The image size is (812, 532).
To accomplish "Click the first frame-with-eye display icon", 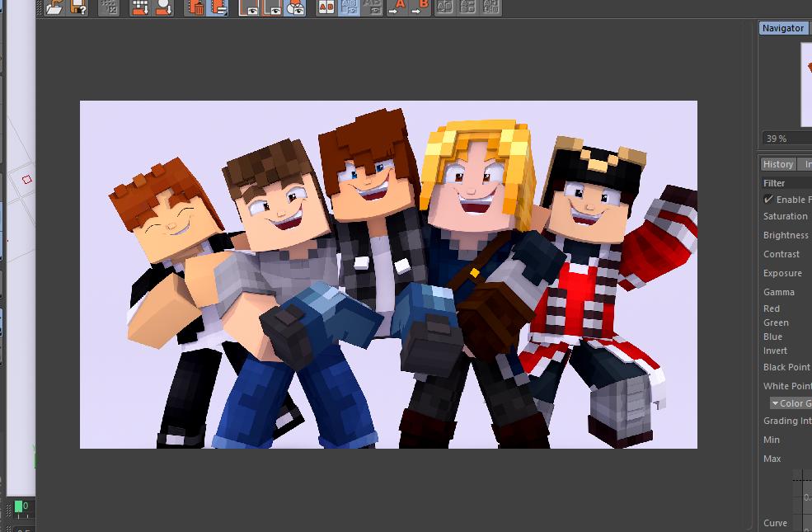I will [249, 7].
